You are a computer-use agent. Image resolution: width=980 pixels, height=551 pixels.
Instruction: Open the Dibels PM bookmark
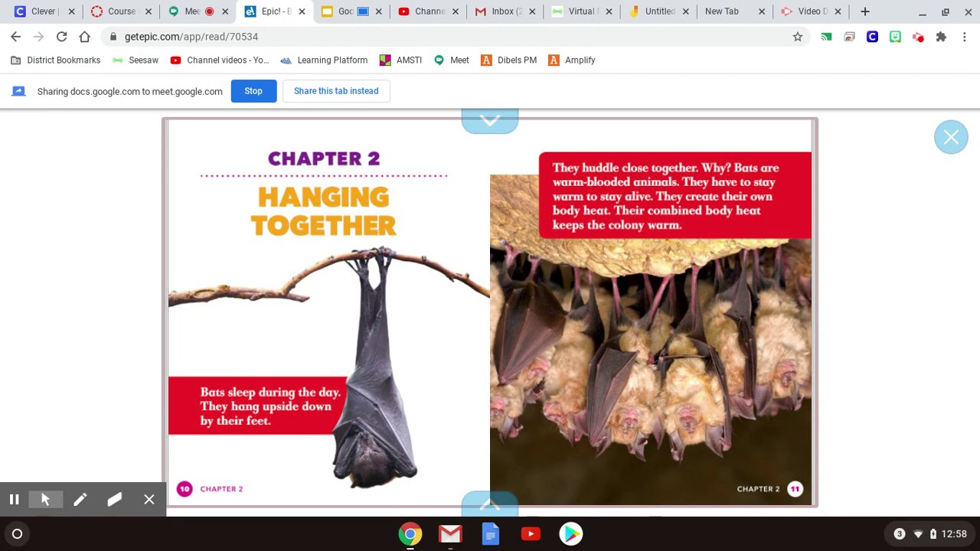point(508,60)
